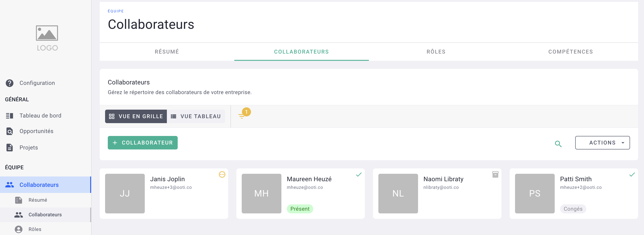644x235 pixels.
Task: Click the ÉQUIPE sidebar section heading
Action: coord(14,167)
